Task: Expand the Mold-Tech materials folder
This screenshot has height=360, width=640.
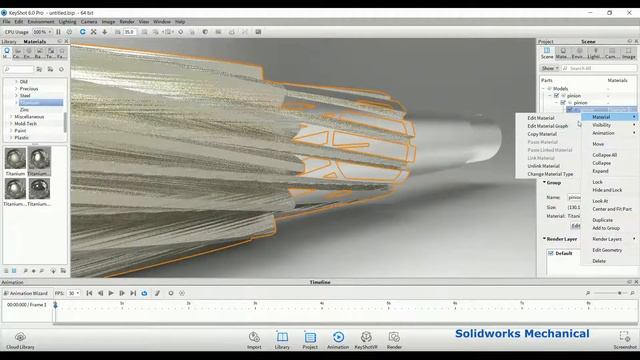Action: (x=11, y=124)
